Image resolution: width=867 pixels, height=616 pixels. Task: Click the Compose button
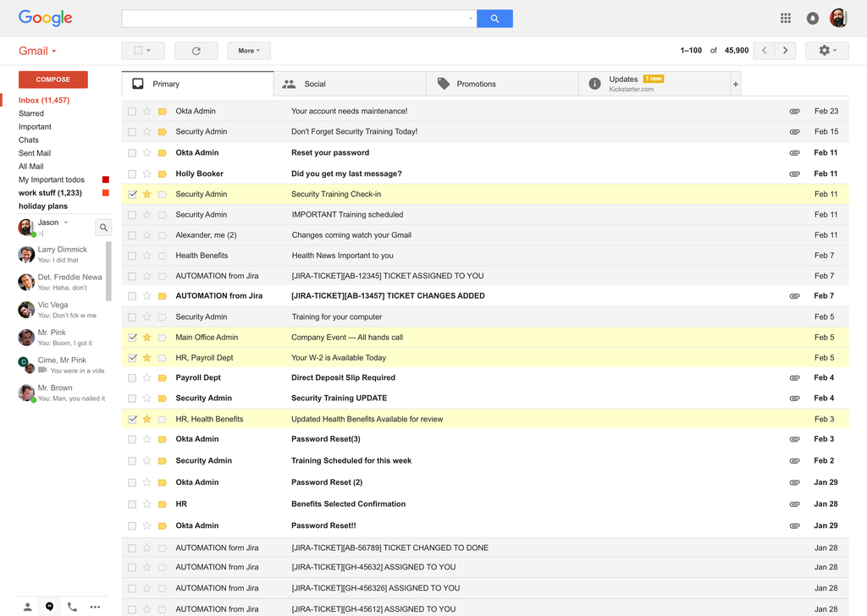(52, 79)
